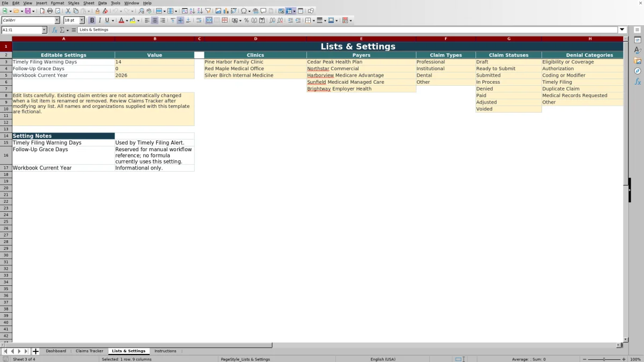Open the font size 18 pt dropdown
The image size is (644, 362).
(82, 20)
